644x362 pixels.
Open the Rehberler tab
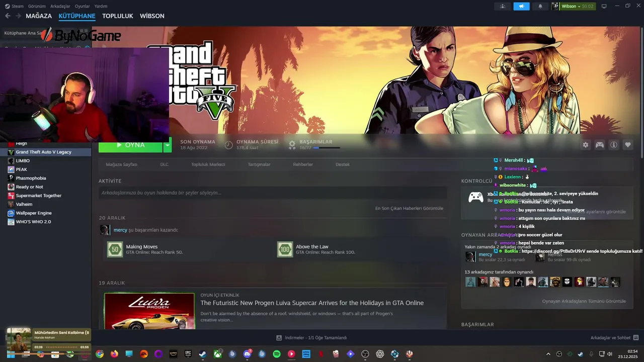click(303, 164)
